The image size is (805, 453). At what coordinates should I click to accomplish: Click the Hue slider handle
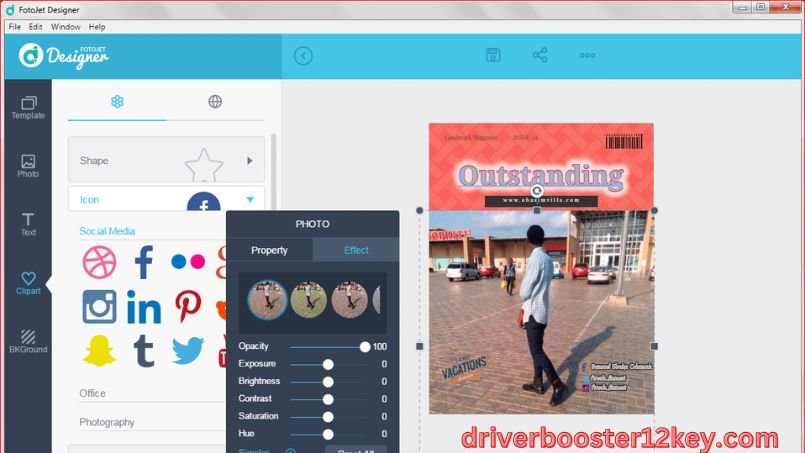[x=328, y=434]
